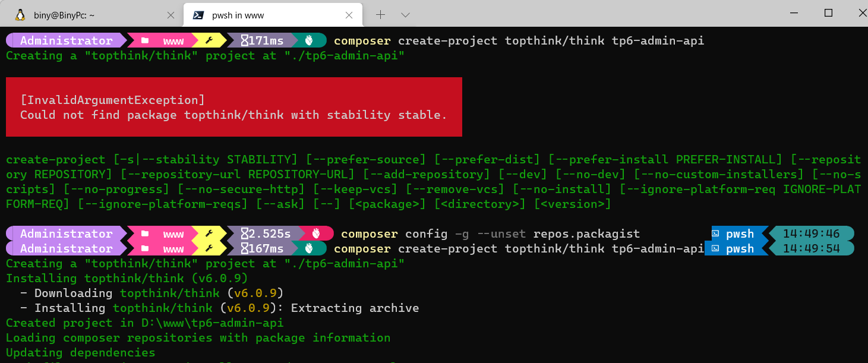
Task: Close the biny@BinyPc tab
Action: coord(171,15)
